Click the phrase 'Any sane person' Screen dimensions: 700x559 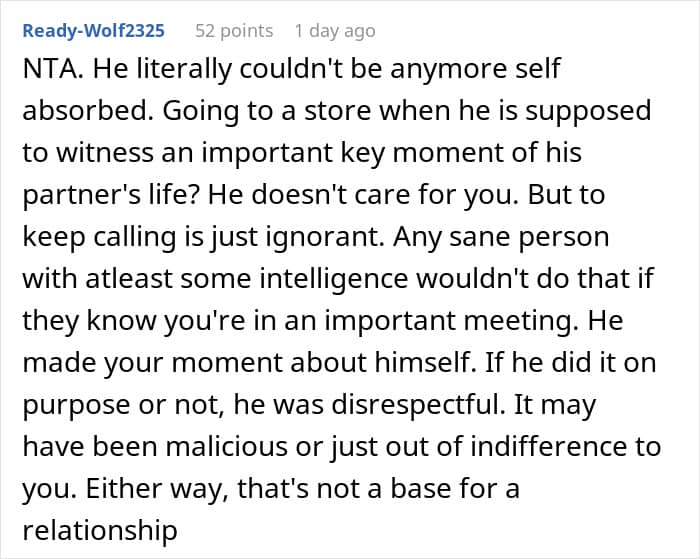pyautogui.click(x=501, y=237)
